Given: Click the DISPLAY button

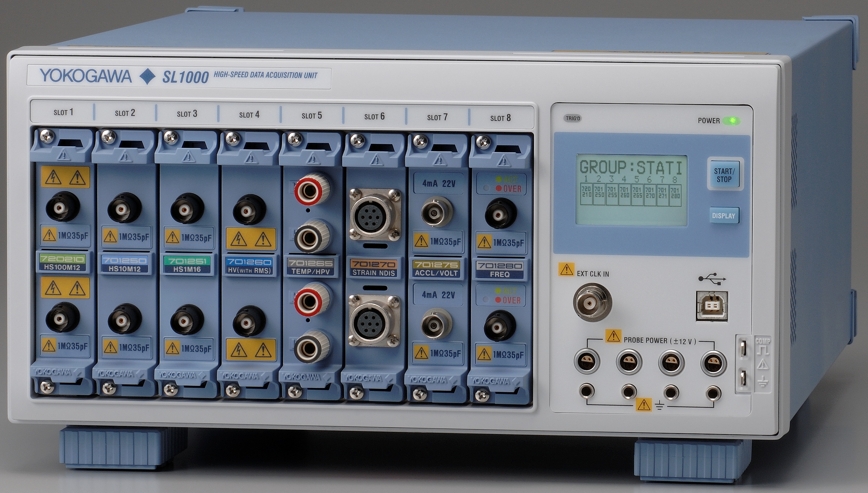Looking at the screenshot, I should coord(724,216).
